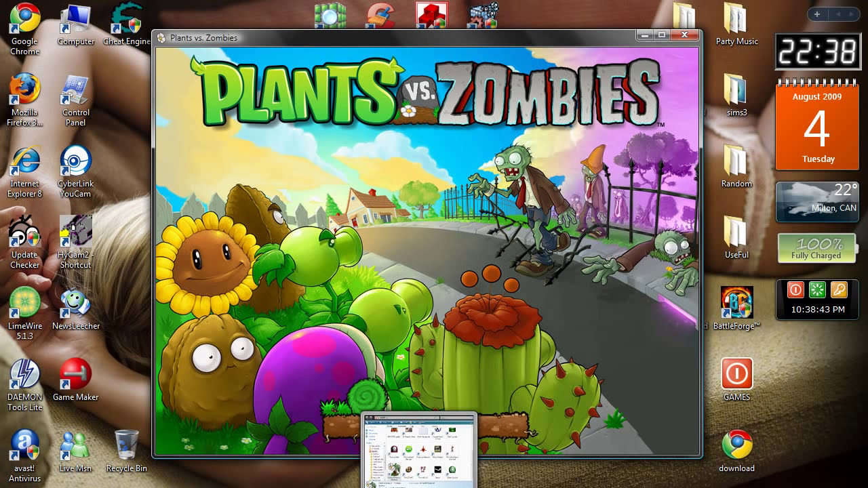Open the film-and-gear desktop shortcut
Screen dimensions: 868x488
click(x=483, y=15)
